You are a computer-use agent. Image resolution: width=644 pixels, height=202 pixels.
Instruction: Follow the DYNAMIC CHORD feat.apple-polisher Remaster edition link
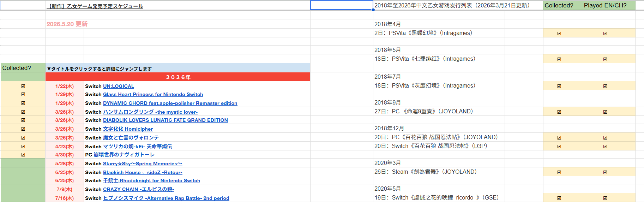170,103
